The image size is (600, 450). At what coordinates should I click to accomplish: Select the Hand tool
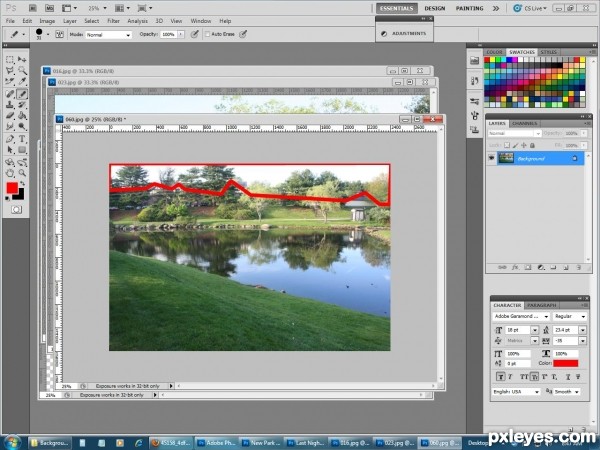click(10, 173)
